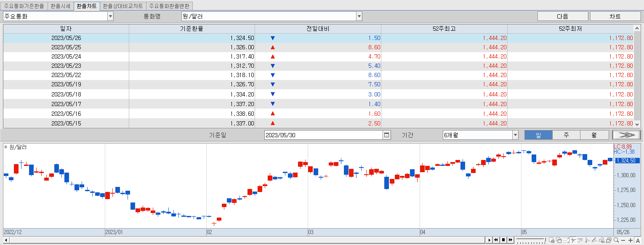Image resolution: width=644 pixels, height=245 pixels.
Task: Click the magnifier zoom icon
Action: click(616, 240)
